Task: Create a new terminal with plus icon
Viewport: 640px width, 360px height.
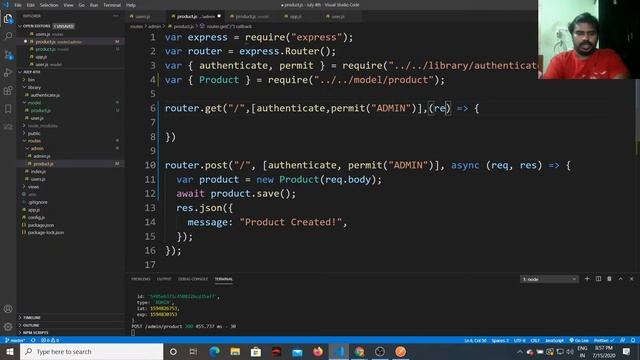Action: tap(587, 279)
